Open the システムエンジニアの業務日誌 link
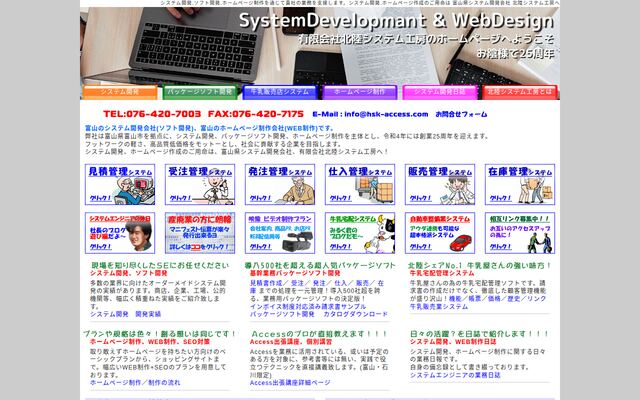The image size is (640, 400). click(x=455, y=375)
